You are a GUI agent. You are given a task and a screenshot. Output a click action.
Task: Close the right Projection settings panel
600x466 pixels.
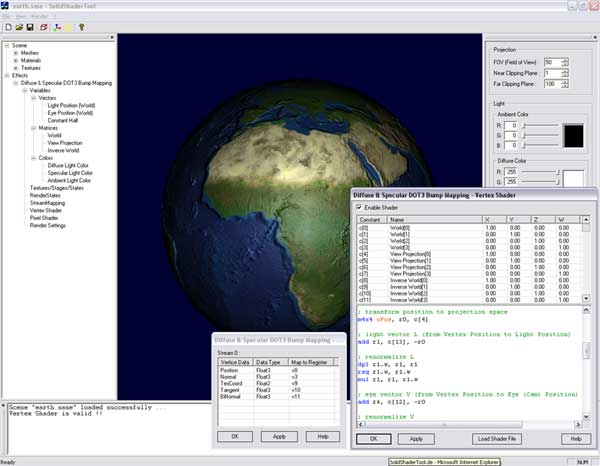(x=595, y=37)
